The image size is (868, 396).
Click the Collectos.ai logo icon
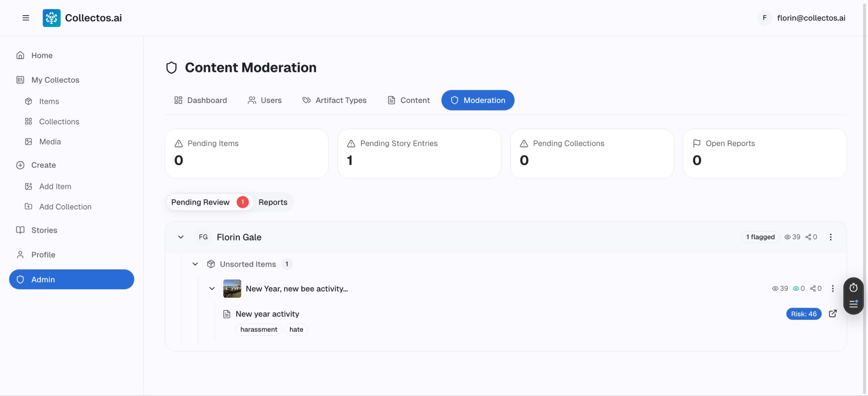point(52,18)
